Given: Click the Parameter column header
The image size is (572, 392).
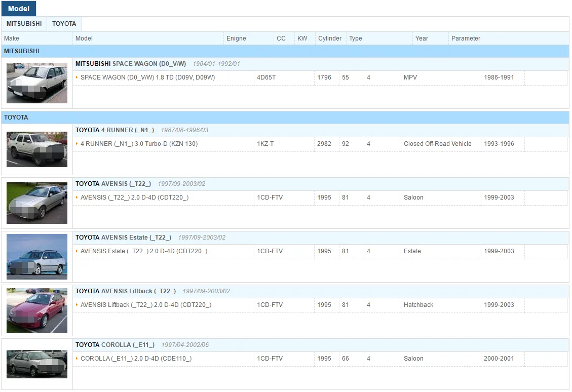Looking at the screenshot, I should pyautogui.click(x=509, y=38).
